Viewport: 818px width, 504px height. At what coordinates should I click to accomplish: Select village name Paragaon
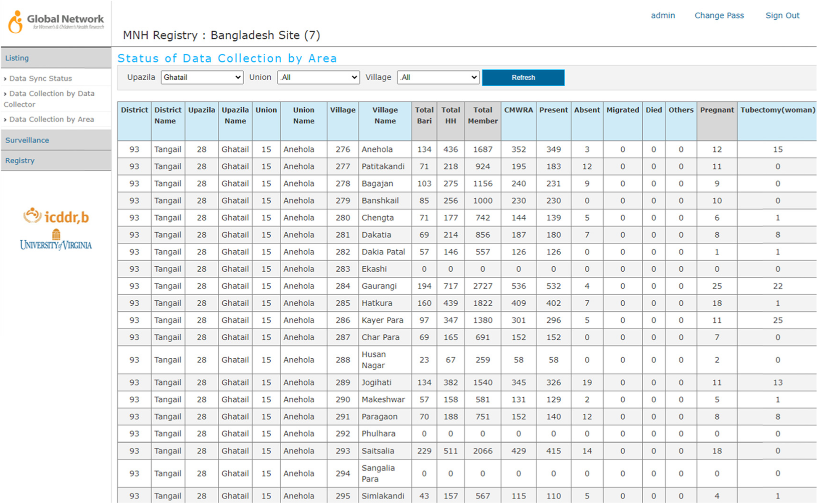click(379, 417)
